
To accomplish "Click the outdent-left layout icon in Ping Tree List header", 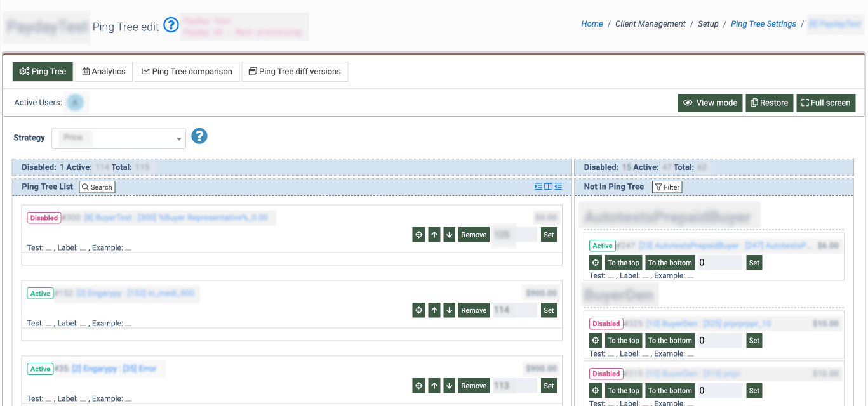I will click(558, 187).
